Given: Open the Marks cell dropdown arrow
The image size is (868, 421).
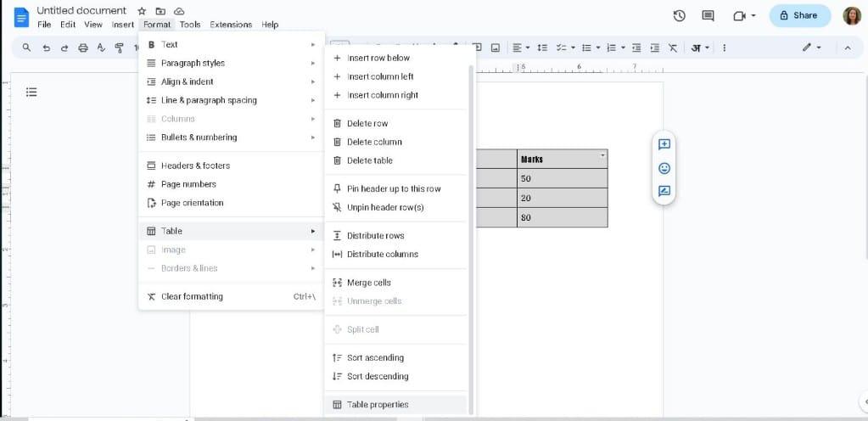Looking at the screenshot, I should tap(602, 155).
